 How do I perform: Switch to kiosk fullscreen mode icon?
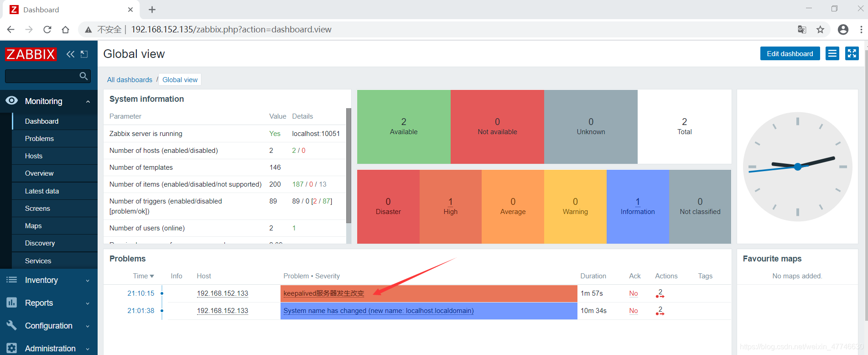(852, 54)
